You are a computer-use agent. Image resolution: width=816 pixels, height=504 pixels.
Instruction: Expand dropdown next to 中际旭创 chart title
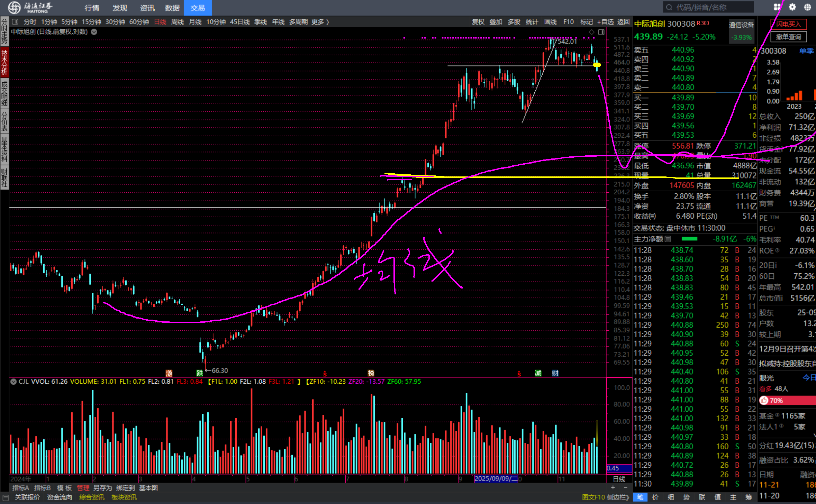(x=94, y=32)
